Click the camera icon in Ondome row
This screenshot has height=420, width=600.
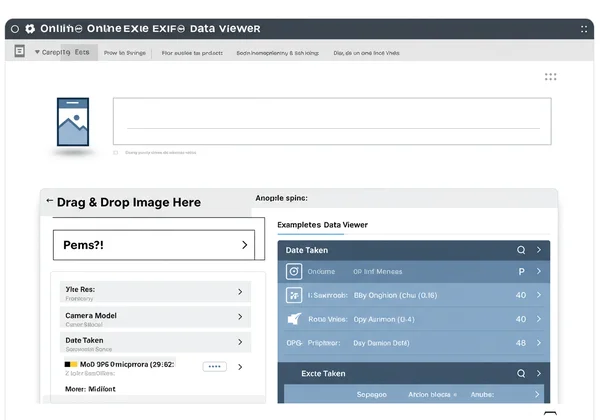[x=294, y=272]
